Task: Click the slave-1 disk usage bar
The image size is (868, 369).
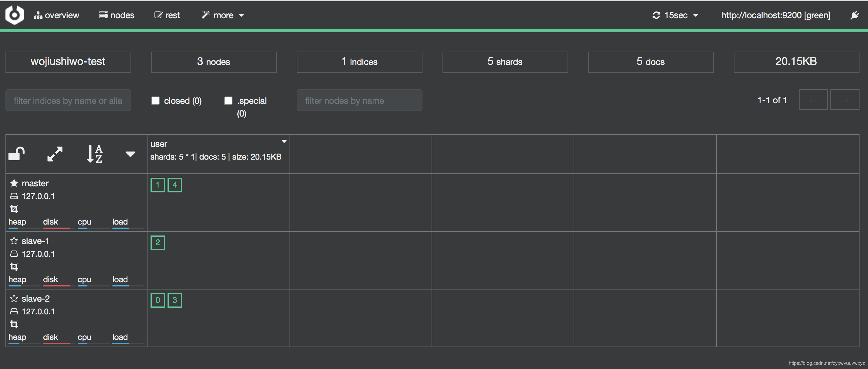Action: click(x=59, y=286)
